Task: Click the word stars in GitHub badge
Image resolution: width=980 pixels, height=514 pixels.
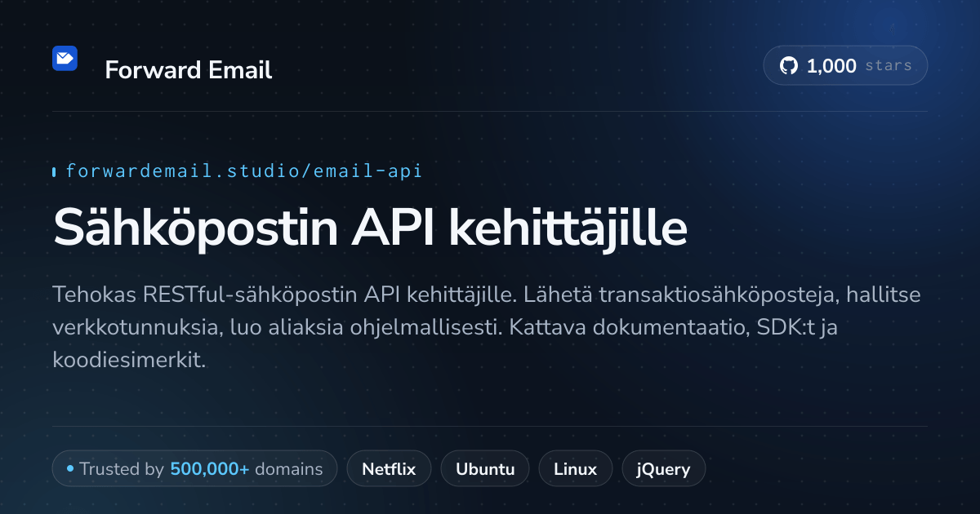Action: click(x=888, y=66)
